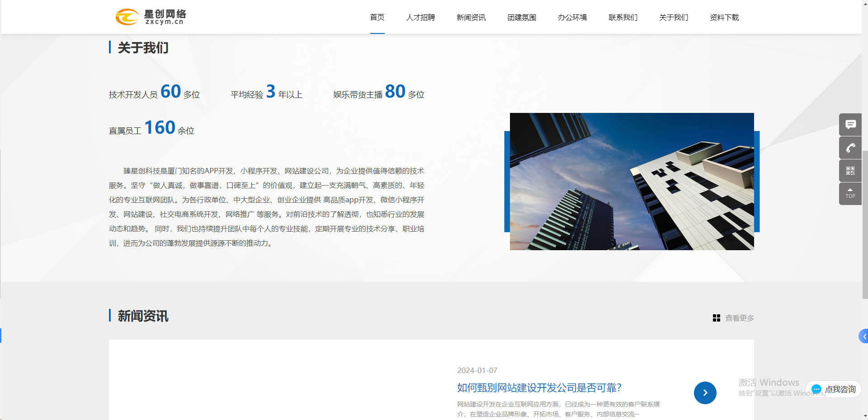Click the 星创网络 logo

click(x=151, y=17)
